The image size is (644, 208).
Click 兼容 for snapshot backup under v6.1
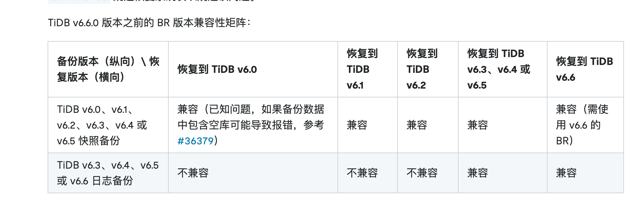(x=357, y=125)
